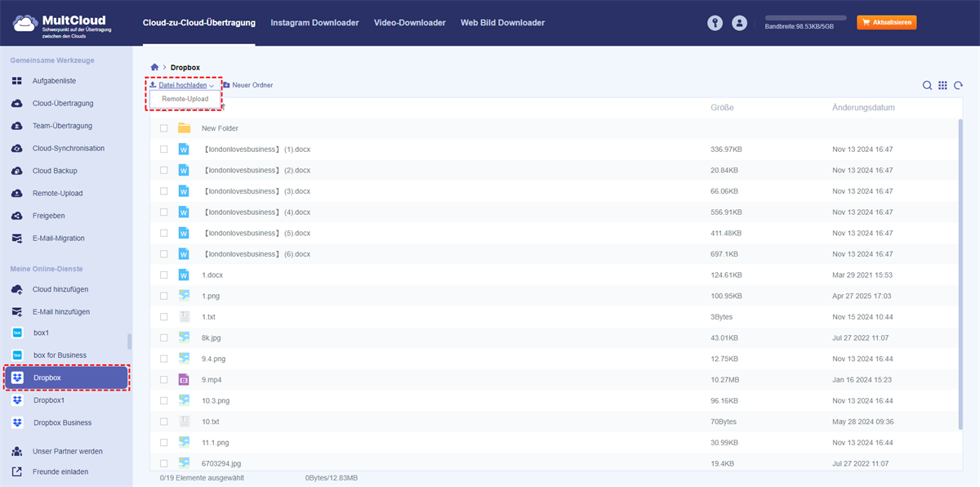Open file 9.4.png
980x487 pixels.
[x=213, y=359]
